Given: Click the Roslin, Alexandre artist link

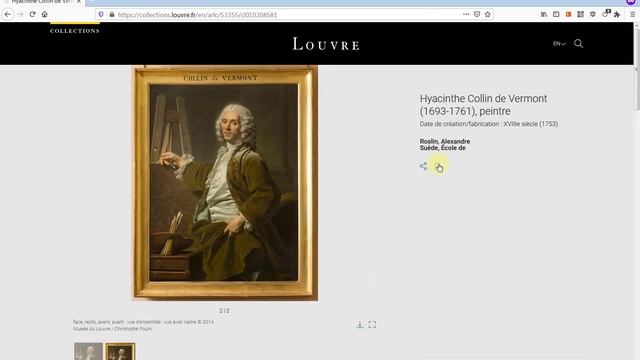Looking at the screenshot, I should pos(445,141).
